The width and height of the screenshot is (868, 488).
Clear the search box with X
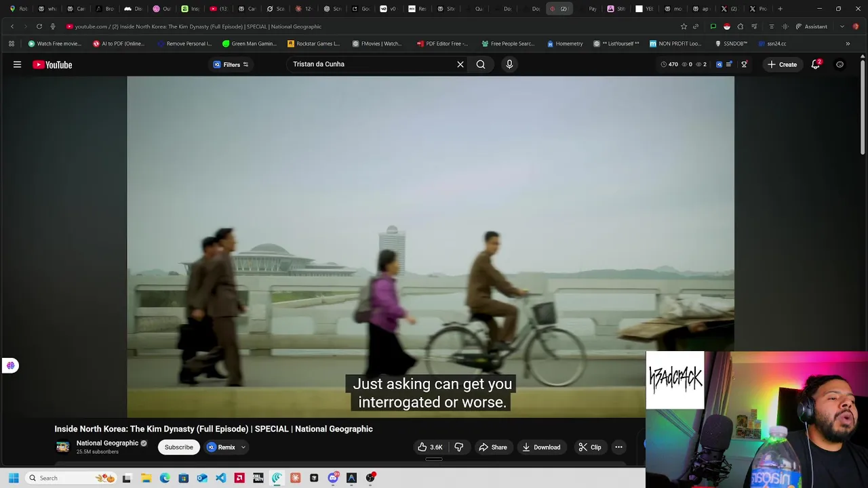tap(460, 64)
